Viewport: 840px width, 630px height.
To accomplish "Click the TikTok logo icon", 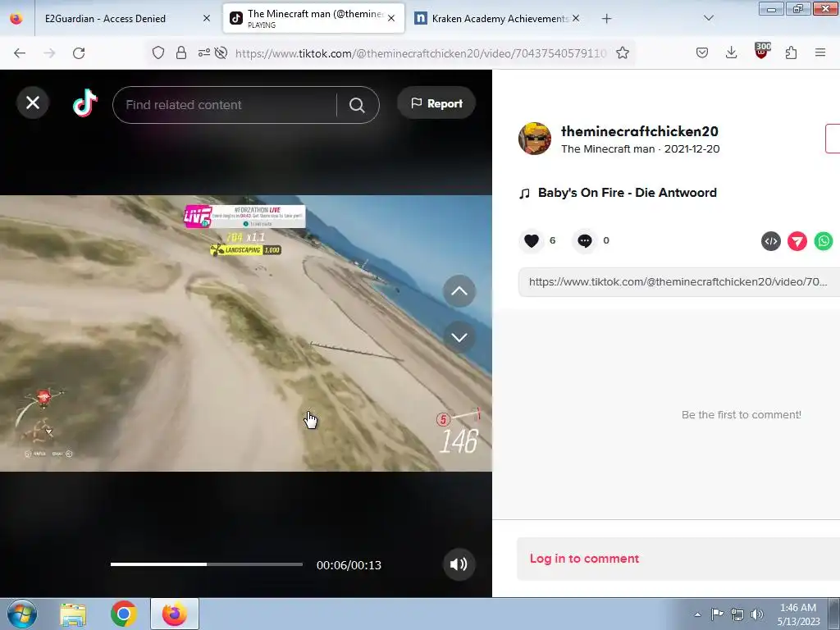I will pos(85,103).
